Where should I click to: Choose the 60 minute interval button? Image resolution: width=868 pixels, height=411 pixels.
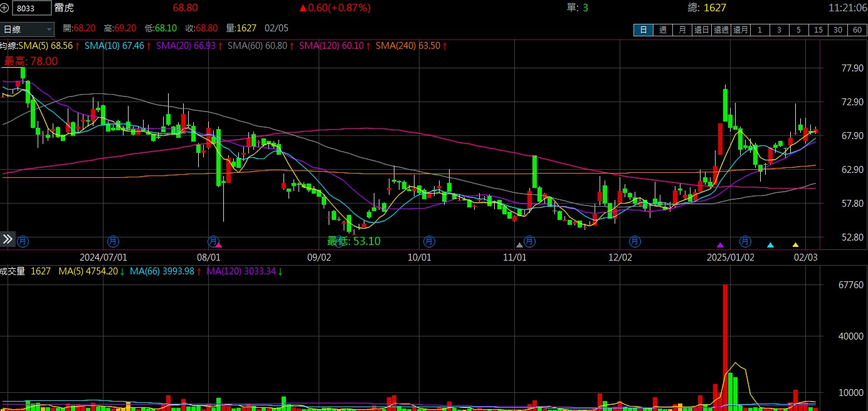pyautogui.click(x=857, y=29)
